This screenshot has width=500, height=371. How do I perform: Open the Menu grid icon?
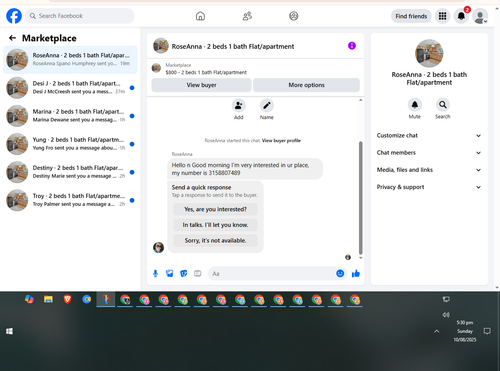pos(442,16)
